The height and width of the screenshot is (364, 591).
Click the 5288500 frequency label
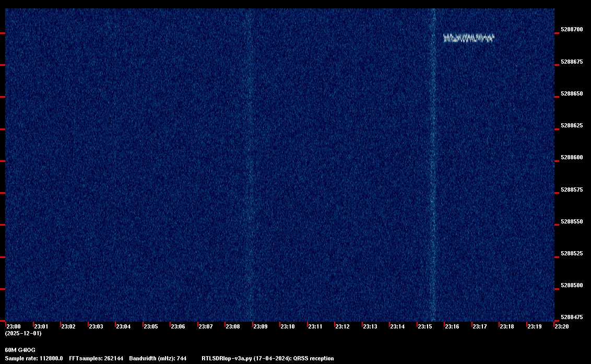[572, 286]
